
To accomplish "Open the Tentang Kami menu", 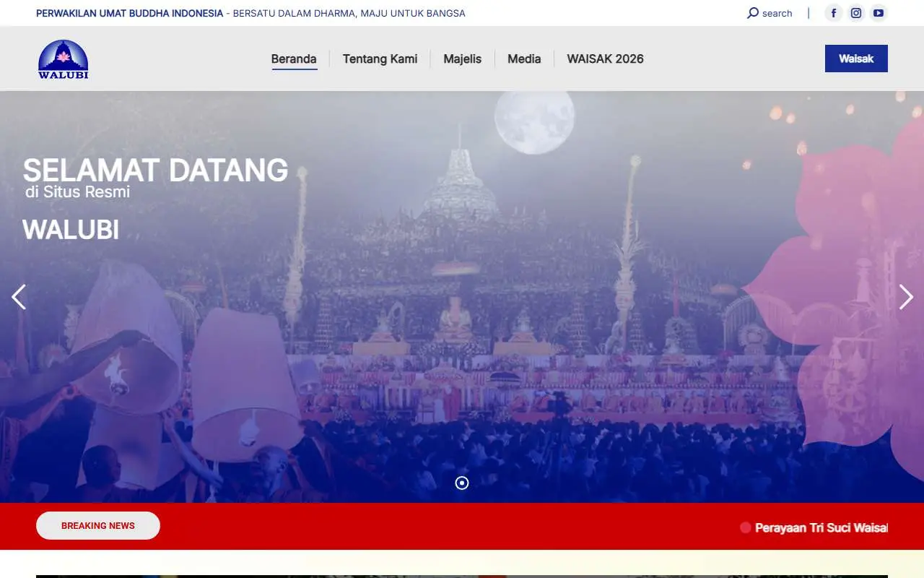I will click(x=380, y=59).
